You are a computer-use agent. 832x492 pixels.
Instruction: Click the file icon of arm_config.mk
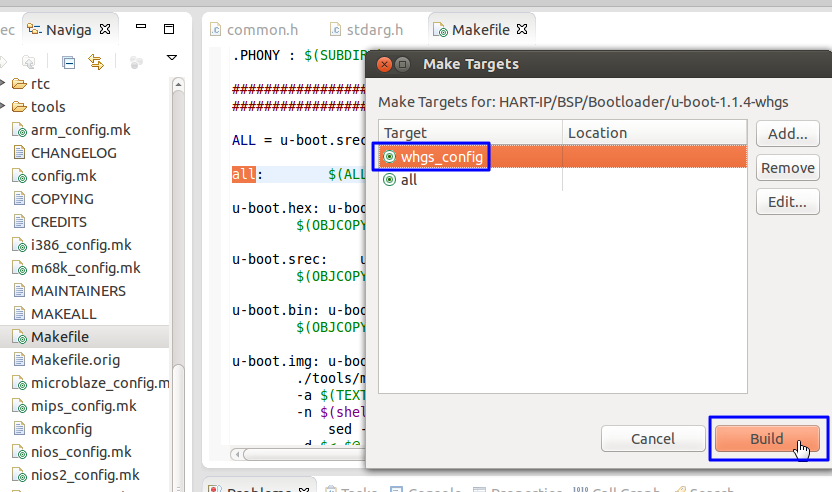point(20,130)
